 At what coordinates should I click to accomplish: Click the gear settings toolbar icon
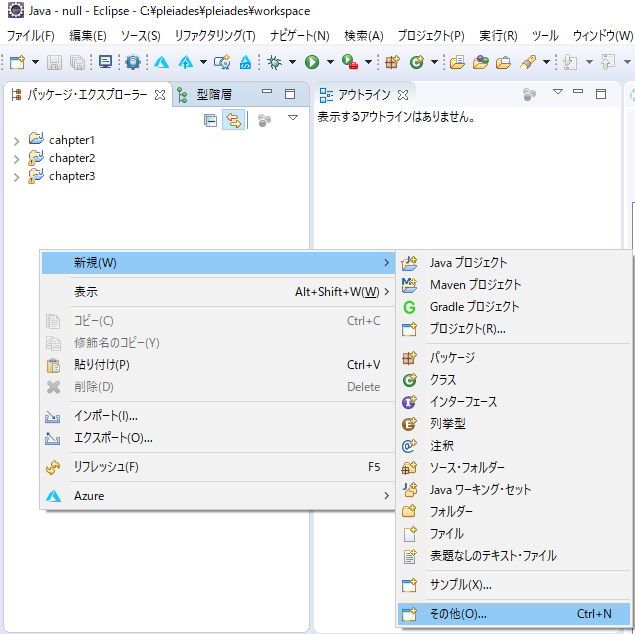pyautogui.click(x=133, y=62)
